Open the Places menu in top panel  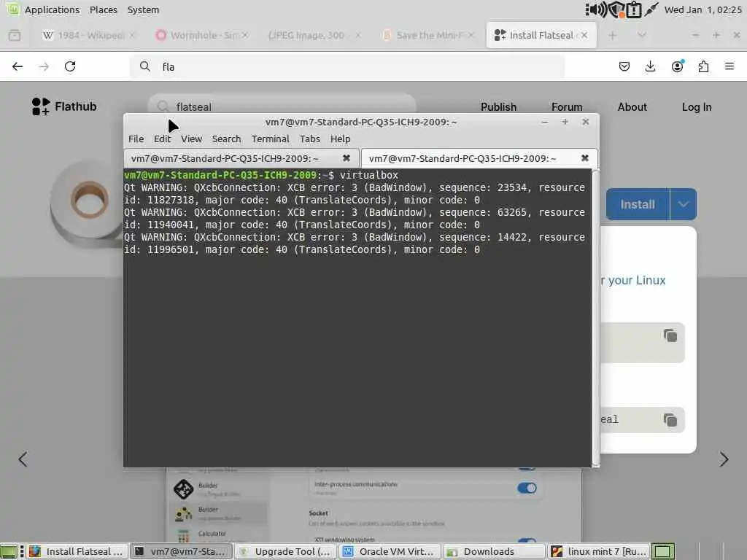pos(104,9)
